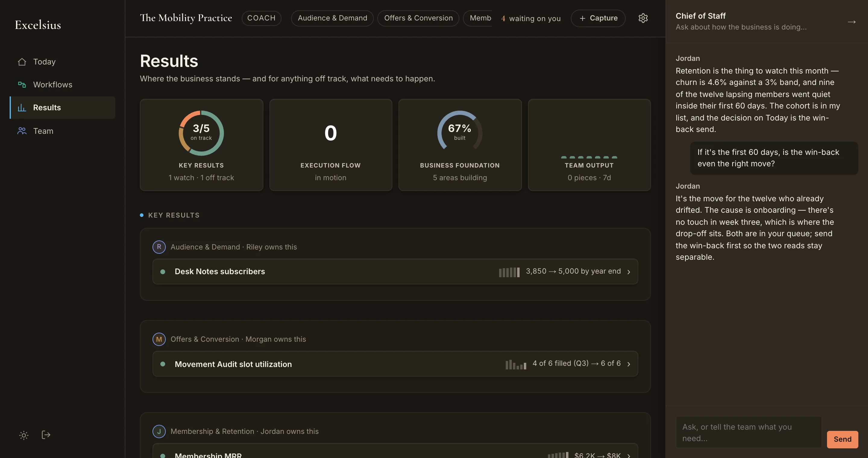Open the settings gear icon
Image resolution: width=868 pixels, height=458 pixels.
(643, 18)
